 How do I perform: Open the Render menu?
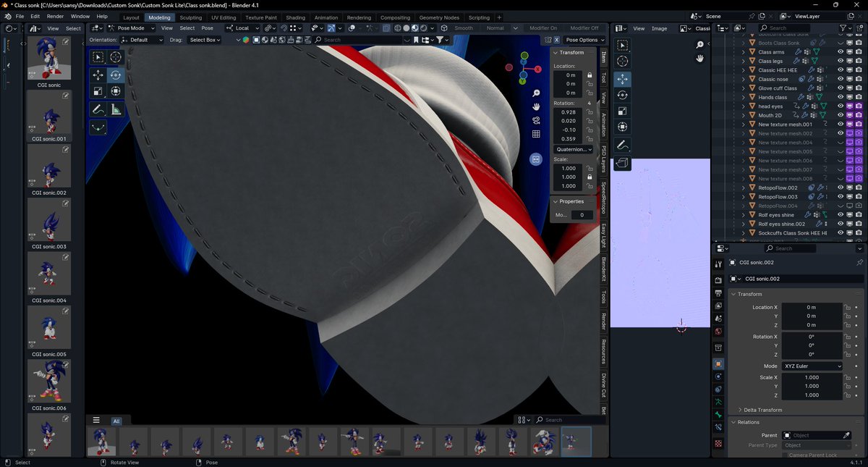click(55, 16)
